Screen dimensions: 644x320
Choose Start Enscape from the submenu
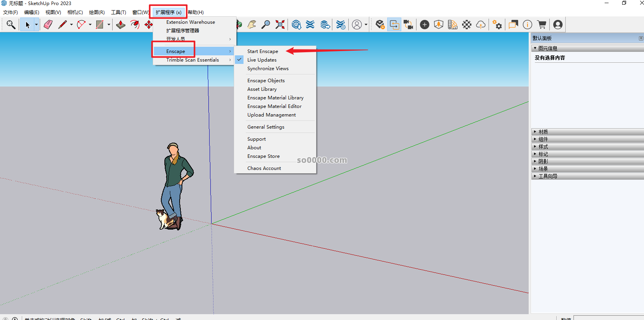click(x=263, y=51)
